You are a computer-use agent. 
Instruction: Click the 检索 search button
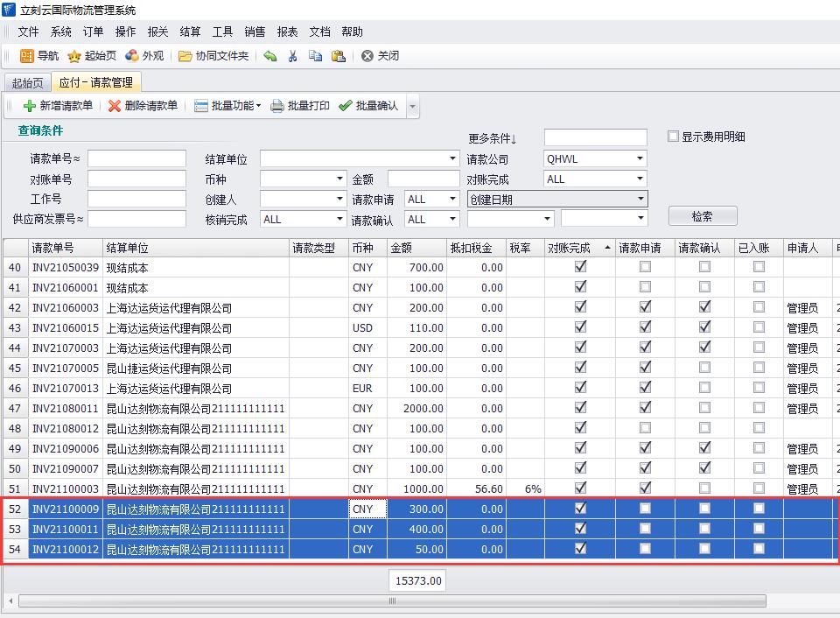[702, 216]
